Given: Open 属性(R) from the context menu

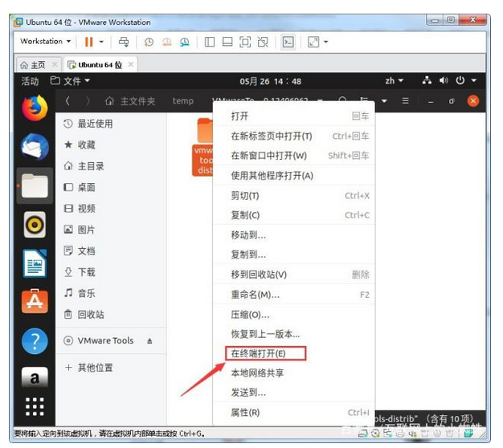Looking at the screenshot, I should pyautogui.click(x=294, y=413).
